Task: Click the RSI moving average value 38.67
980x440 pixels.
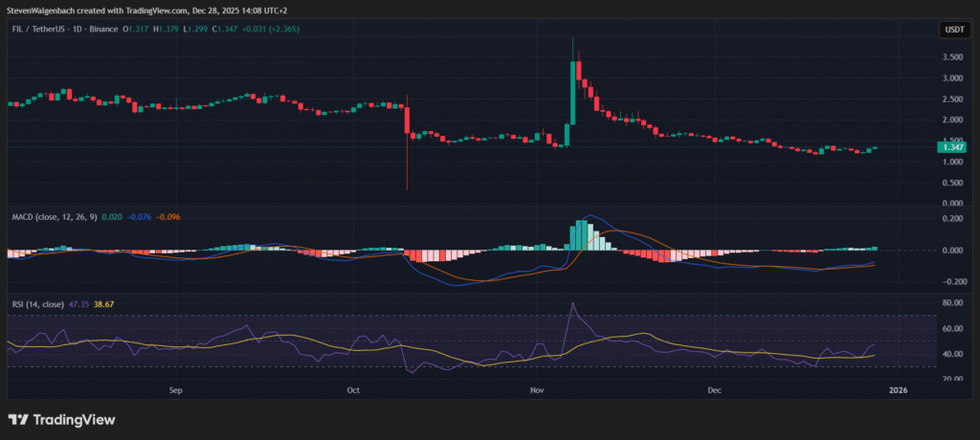Action: (x=103, y=304)
